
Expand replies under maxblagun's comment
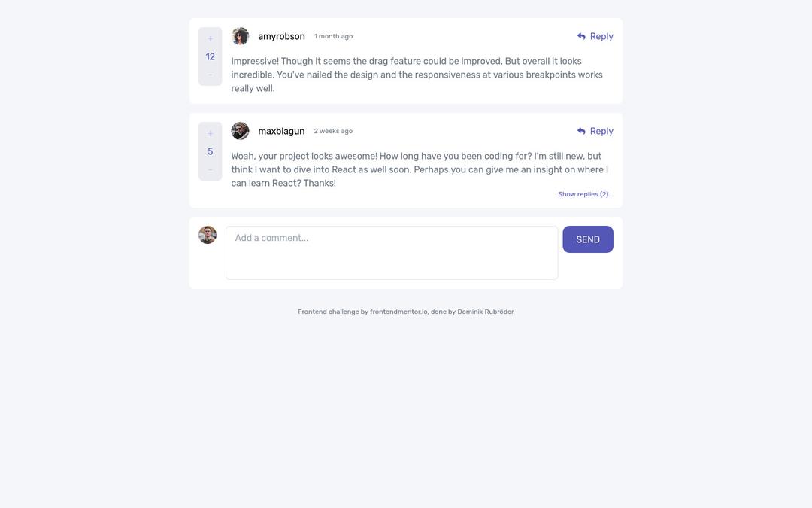point(586,193)
